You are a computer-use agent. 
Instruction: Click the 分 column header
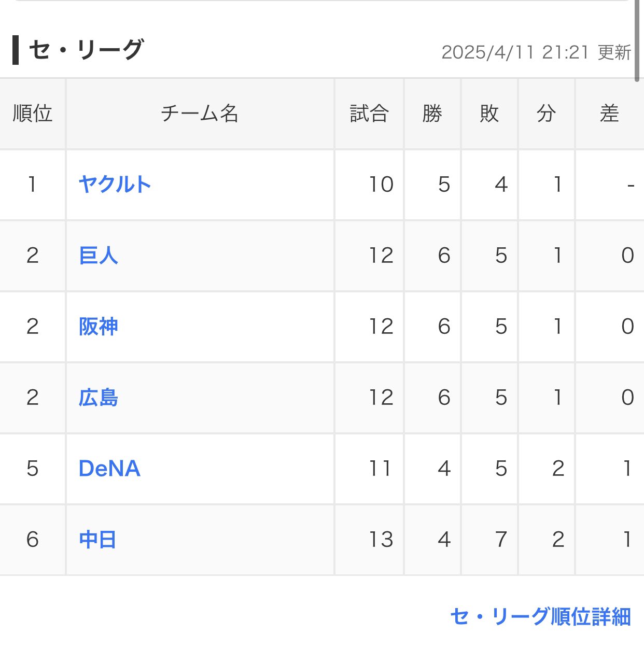click(x=547, y=114)
